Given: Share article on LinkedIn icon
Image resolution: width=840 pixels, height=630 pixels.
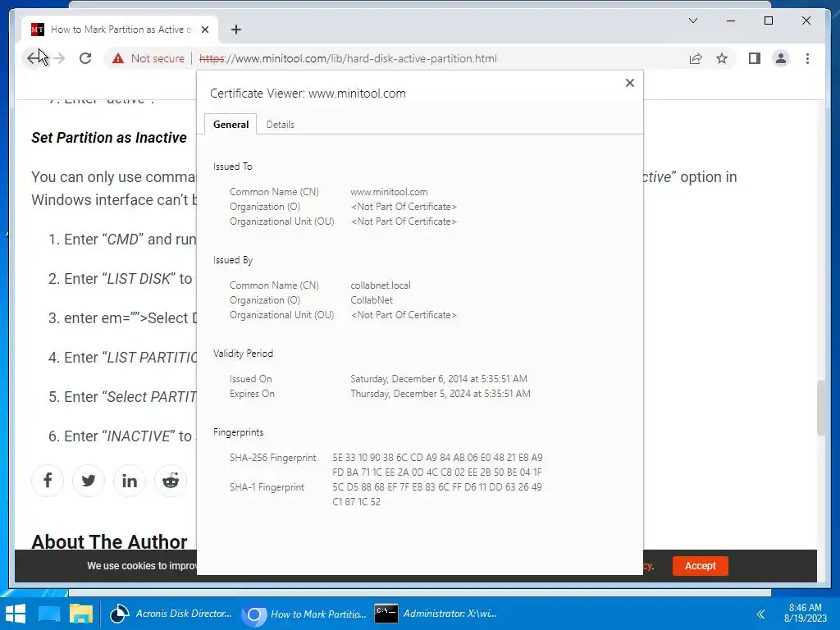Looking at the screenshot, I should point(129,481).
